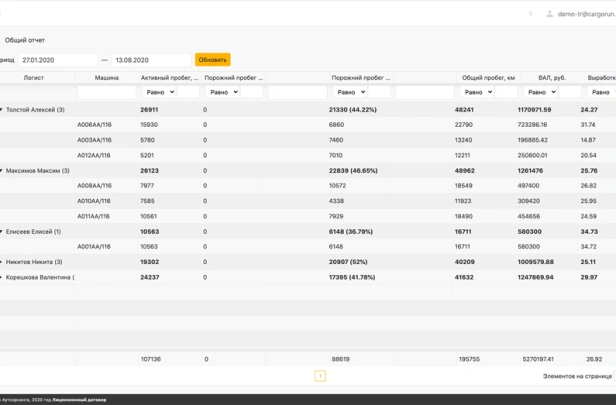Select page 1 in pagination
This screenshot has width=616, height=405.
point(320,376)
